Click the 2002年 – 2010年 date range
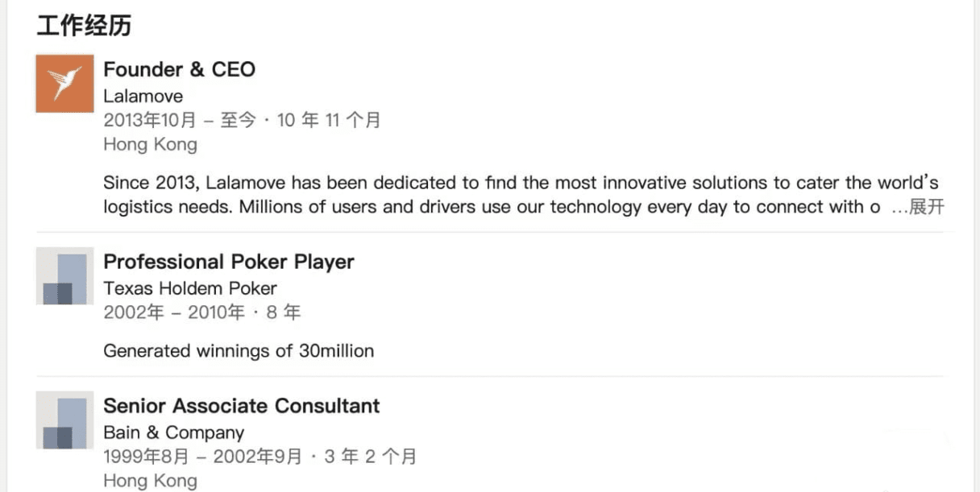 pos(174,312)
